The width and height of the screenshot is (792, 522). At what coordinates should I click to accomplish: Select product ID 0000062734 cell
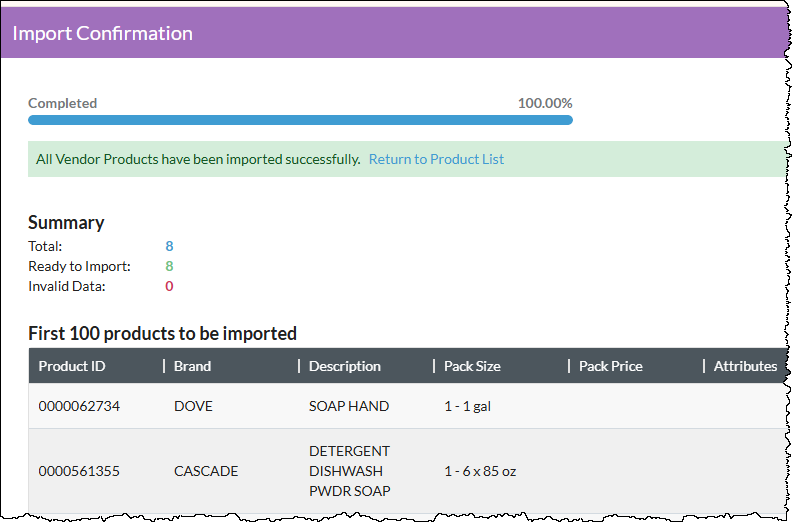[79, 406]
